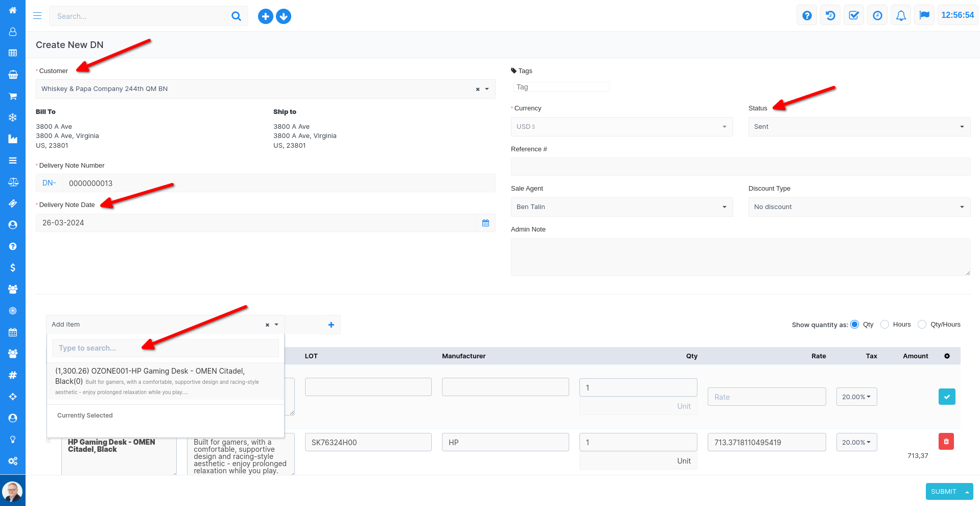The width and height of the screenshot is (980, 506).
Task: Open the help question mark icon in top bar
Action: [x=807, y=16]
